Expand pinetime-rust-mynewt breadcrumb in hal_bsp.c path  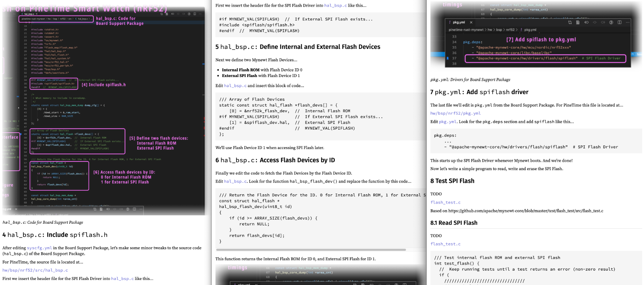click(x=33, y=19)
